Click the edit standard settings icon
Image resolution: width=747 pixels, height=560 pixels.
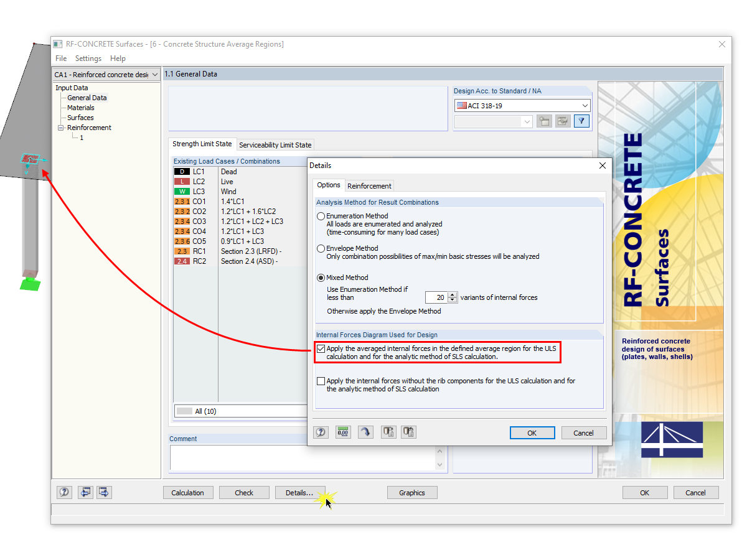click(563, 121)
